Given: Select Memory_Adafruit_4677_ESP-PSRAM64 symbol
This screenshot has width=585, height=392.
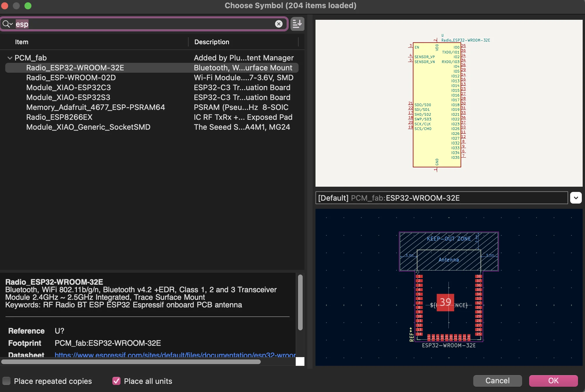Looking at the screenshot, I should tap(152, 107).
